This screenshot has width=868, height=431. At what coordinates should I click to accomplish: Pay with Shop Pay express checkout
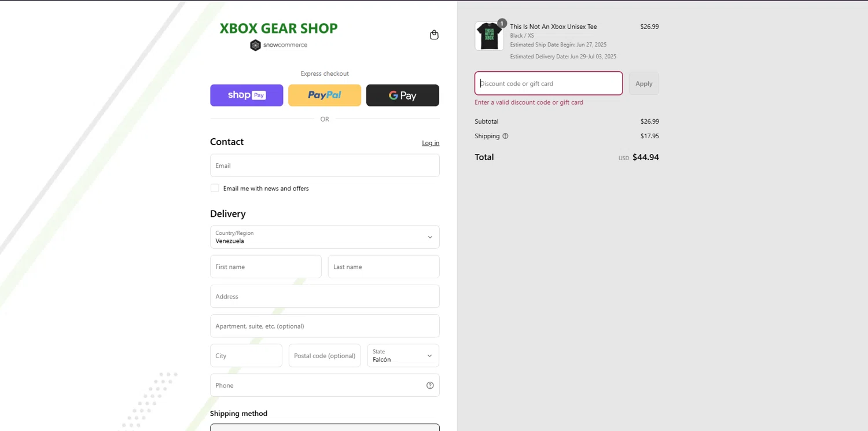[247, 95]
